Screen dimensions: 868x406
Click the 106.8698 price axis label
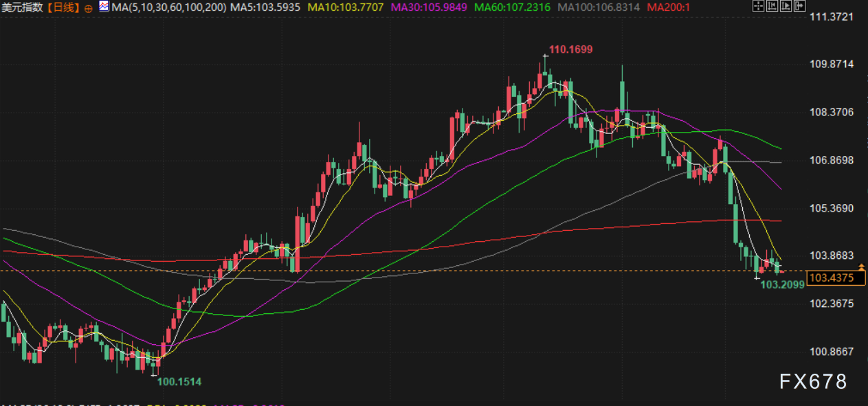click(x=832, y=160)
